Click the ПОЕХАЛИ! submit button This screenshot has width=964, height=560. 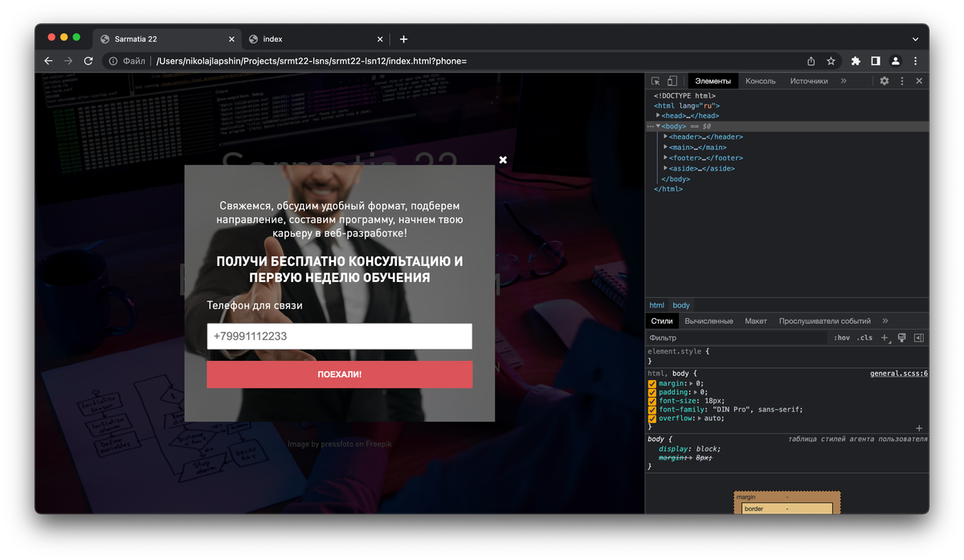(x=340, y=374)
